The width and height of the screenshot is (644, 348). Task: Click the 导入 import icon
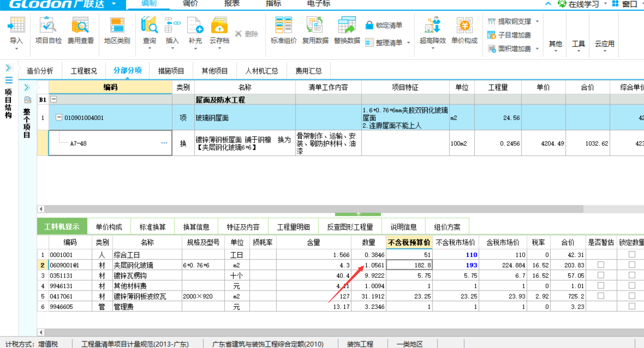(16, 26)
